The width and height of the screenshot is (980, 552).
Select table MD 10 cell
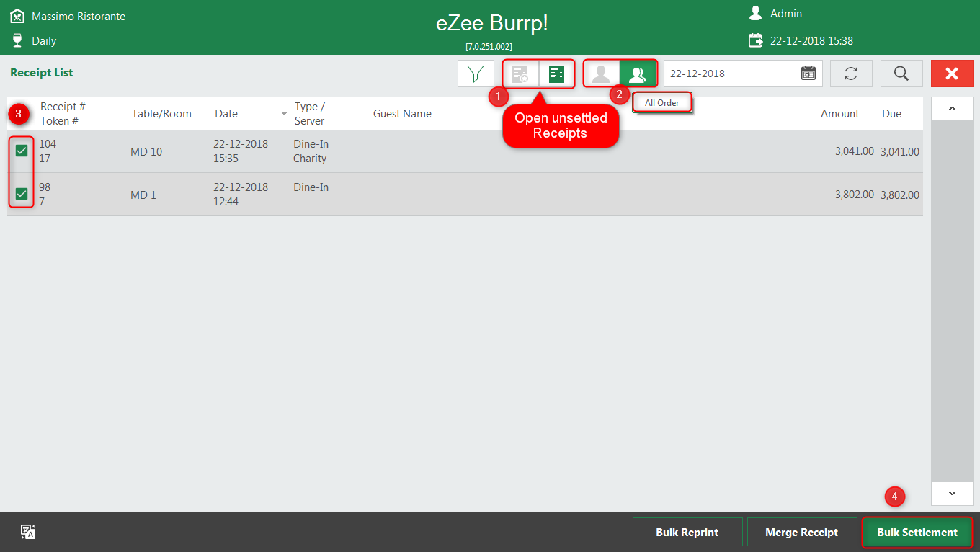tap(146, 151)
